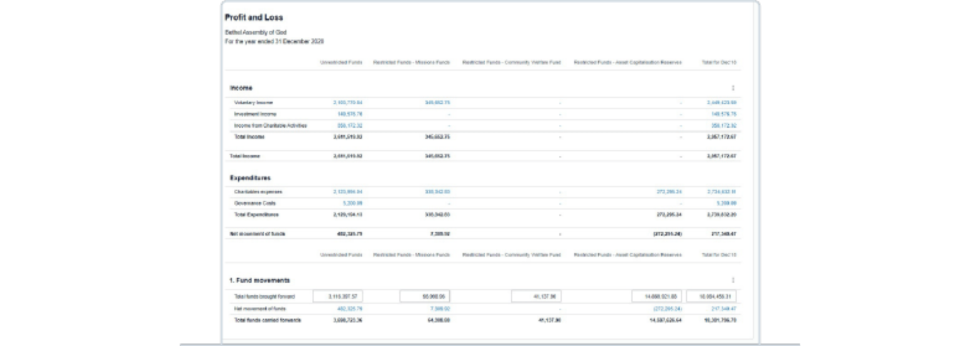Select bold Net movement of funds total value
Viewport: 980px width, 346px height.
tap(724, 234)
